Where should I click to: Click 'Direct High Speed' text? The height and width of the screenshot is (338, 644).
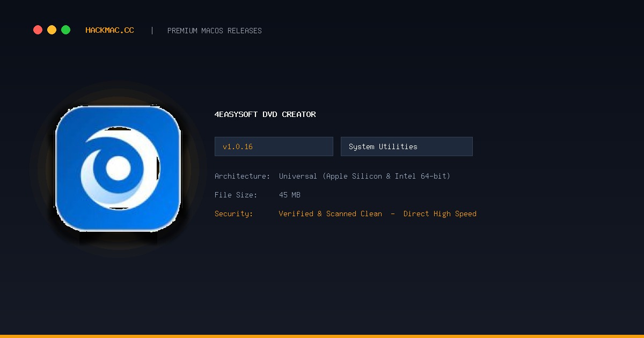440,214
